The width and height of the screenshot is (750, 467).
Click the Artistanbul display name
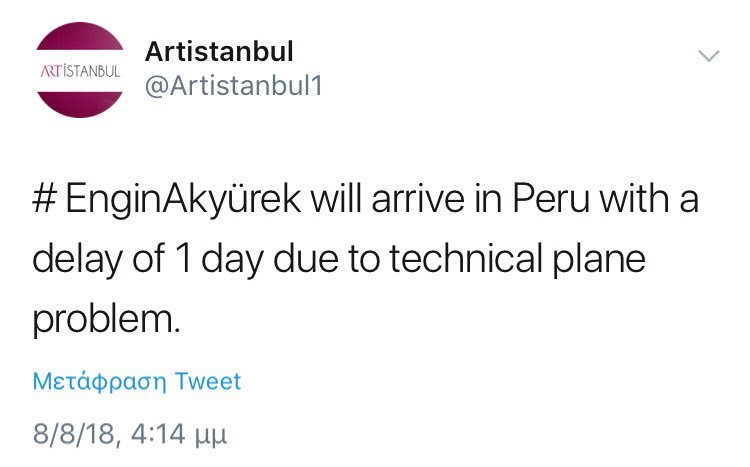(219, 51)
